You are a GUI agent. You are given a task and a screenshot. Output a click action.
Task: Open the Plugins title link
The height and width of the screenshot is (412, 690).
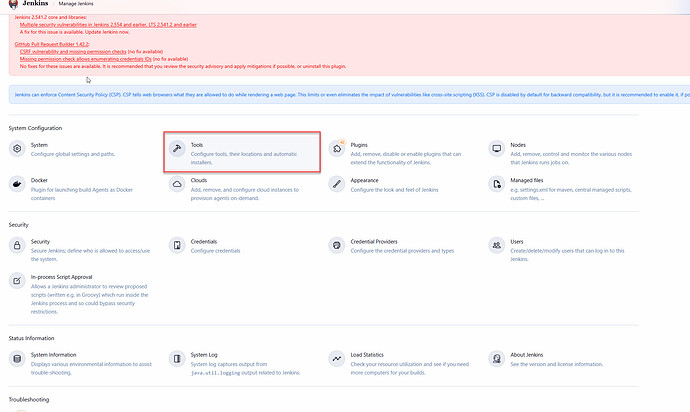click(359, 145)
